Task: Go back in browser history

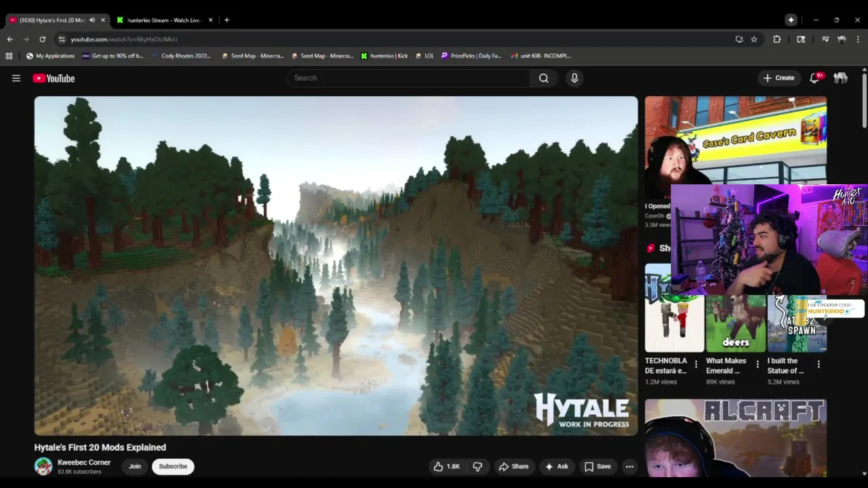Action: [10, 39]
